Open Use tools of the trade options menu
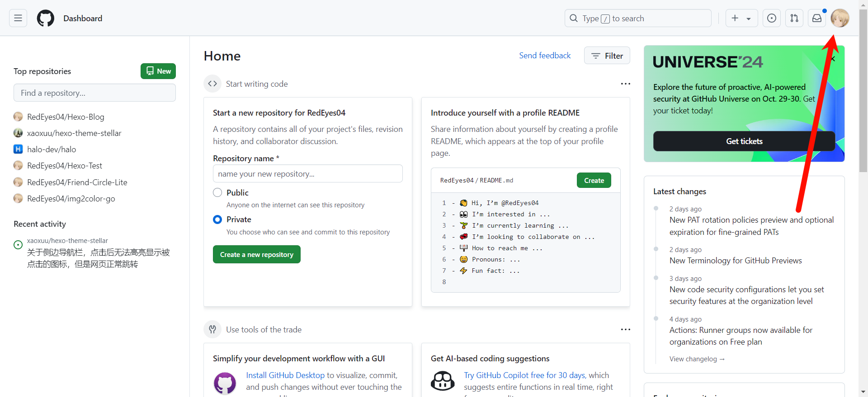The image size is (868, 397). point(625,330)
